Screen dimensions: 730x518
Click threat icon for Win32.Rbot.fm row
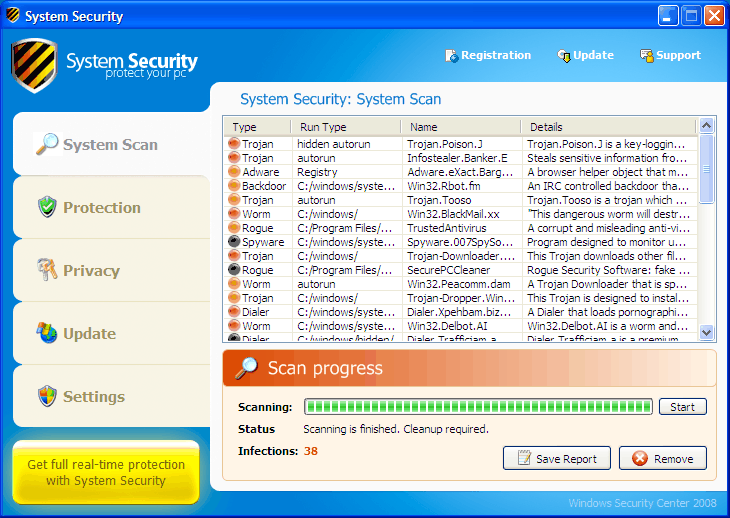point(234,186)
